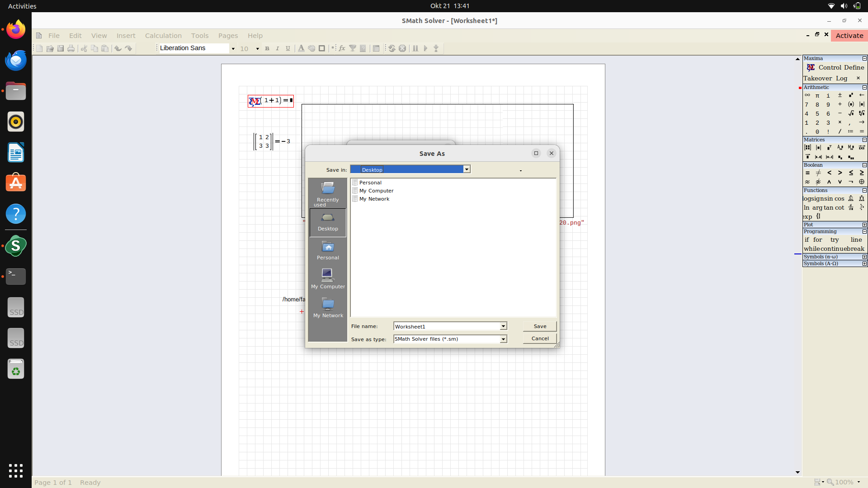Toggle bold formatting in the toolbar

point(267,48)
